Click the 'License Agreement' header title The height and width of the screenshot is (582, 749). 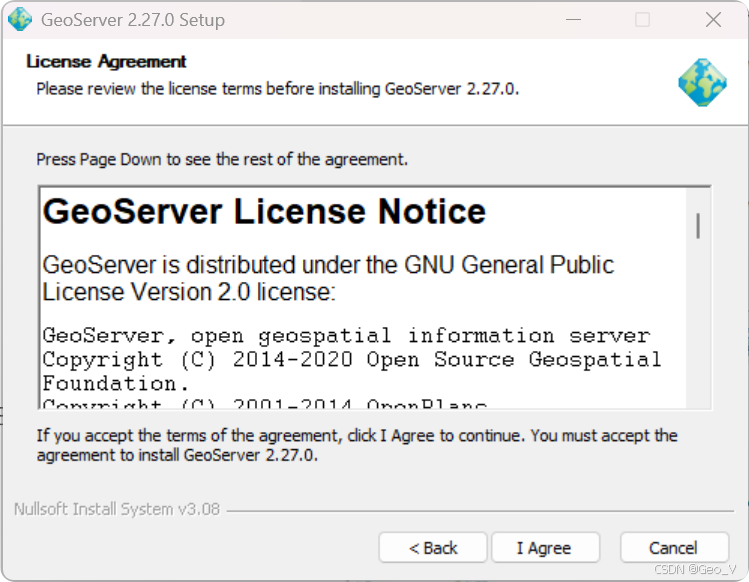pos(106,62)
